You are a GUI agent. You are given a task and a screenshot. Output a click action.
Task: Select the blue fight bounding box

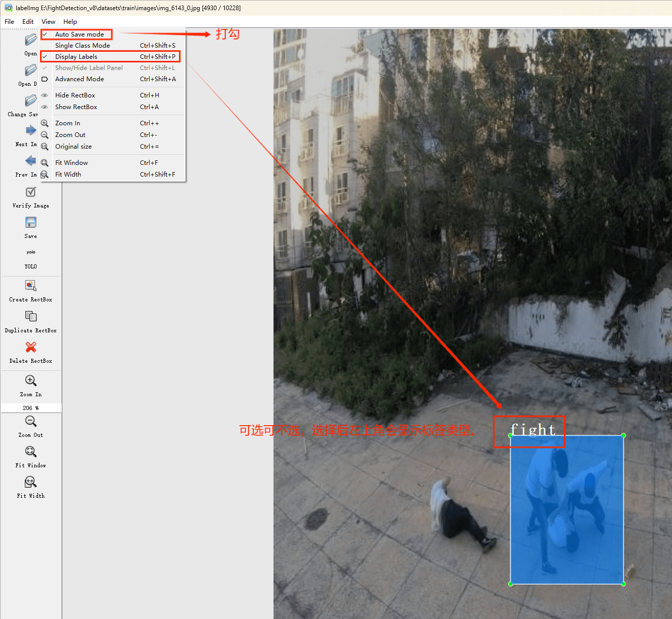coord(567,510)
